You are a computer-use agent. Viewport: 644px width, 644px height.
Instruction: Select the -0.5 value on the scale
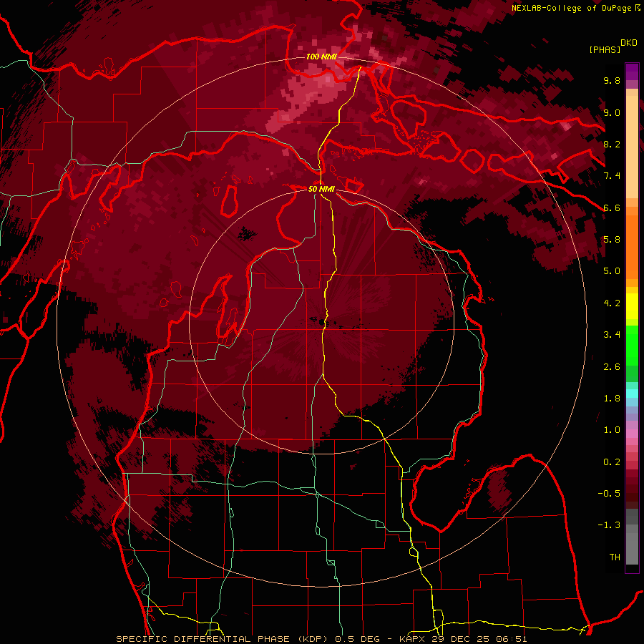[609, 494]
